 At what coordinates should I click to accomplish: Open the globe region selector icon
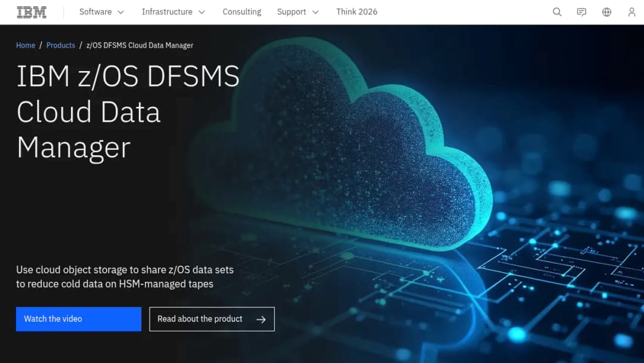606,12
